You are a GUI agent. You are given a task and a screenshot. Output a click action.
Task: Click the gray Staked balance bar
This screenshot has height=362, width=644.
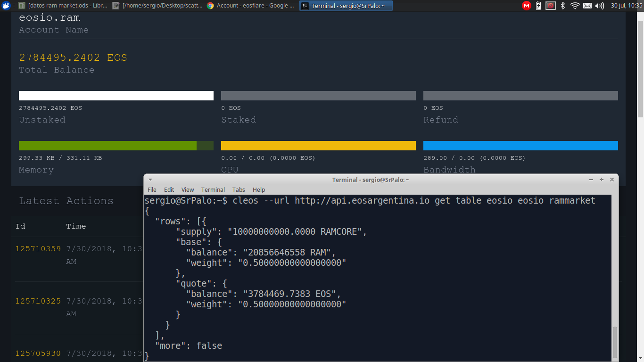(318, 96)
